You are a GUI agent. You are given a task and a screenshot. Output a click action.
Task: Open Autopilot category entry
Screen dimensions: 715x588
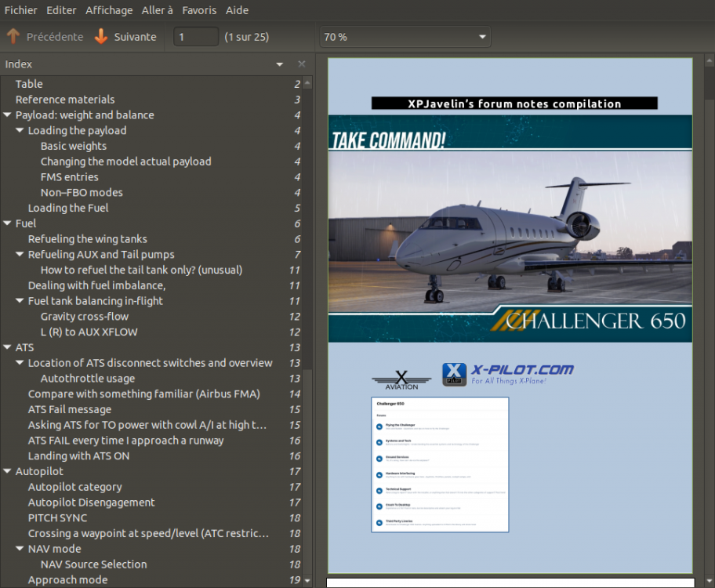(74, 487)
